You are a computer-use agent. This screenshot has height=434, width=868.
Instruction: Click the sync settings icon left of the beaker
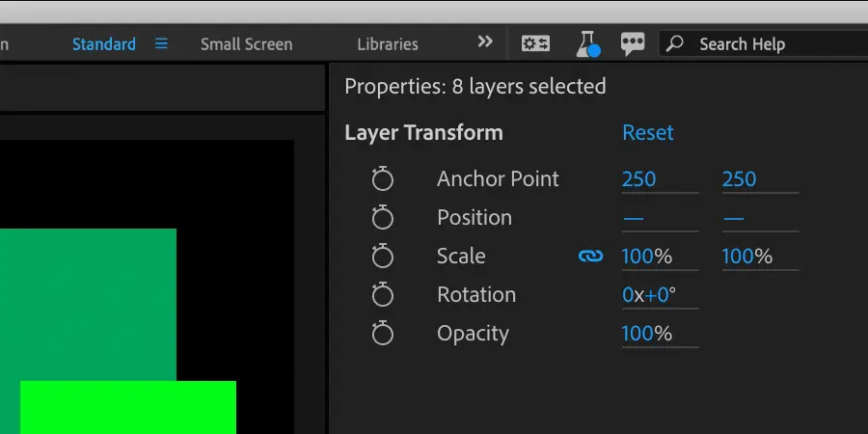[535, 43]
